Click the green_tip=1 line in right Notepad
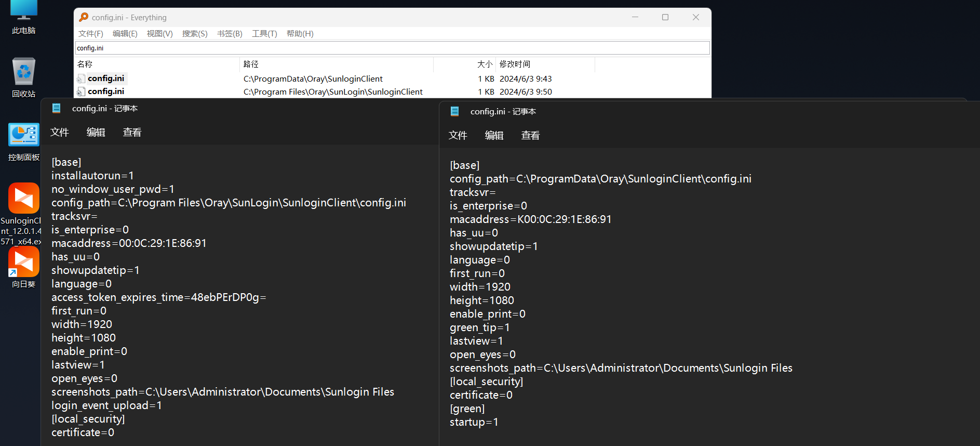The image size is (980, 446). click(480, 327)
